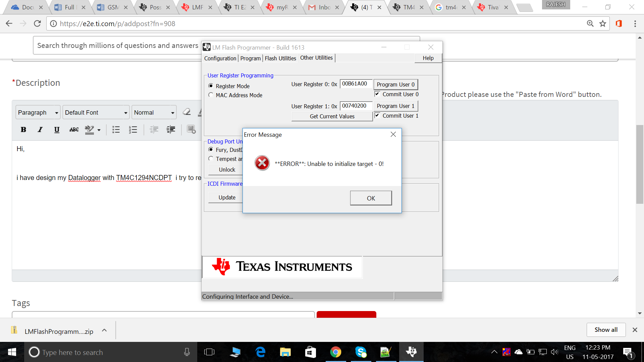This screenshot has height=362, width=644.
Task: Bookmark this page with star icon
Action: pyautogui.click(x=603, y=23)
